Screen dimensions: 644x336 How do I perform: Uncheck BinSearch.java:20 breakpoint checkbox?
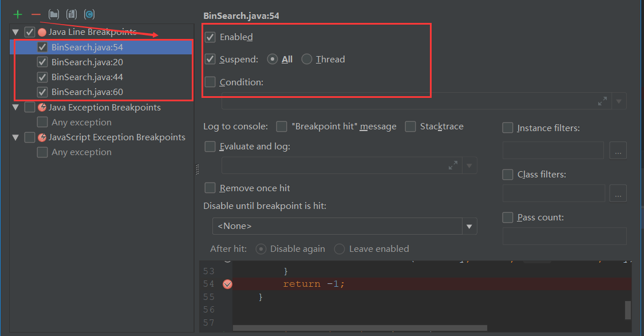pos(42,62)
